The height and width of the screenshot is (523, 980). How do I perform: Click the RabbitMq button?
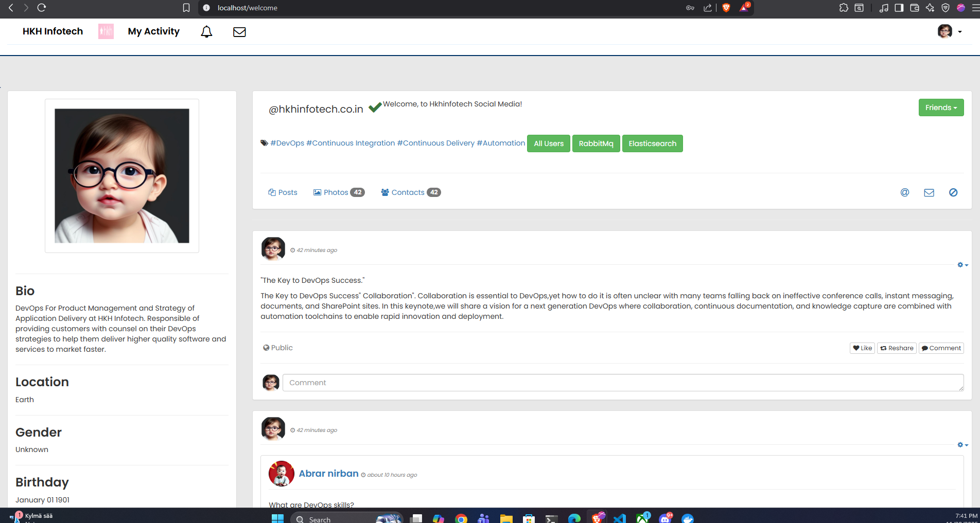tap(596, 143)
